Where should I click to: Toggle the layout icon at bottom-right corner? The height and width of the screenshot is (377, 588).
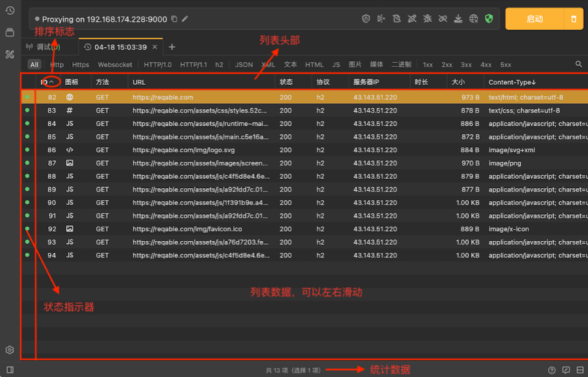[580, 370]
